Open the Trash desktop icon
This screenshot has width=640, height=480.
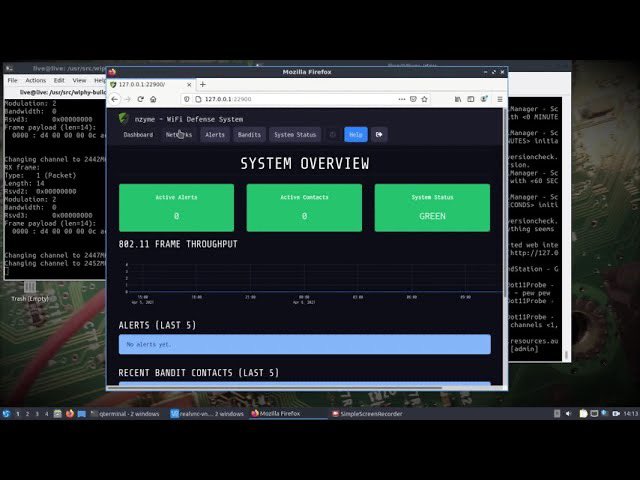(30, 291)
